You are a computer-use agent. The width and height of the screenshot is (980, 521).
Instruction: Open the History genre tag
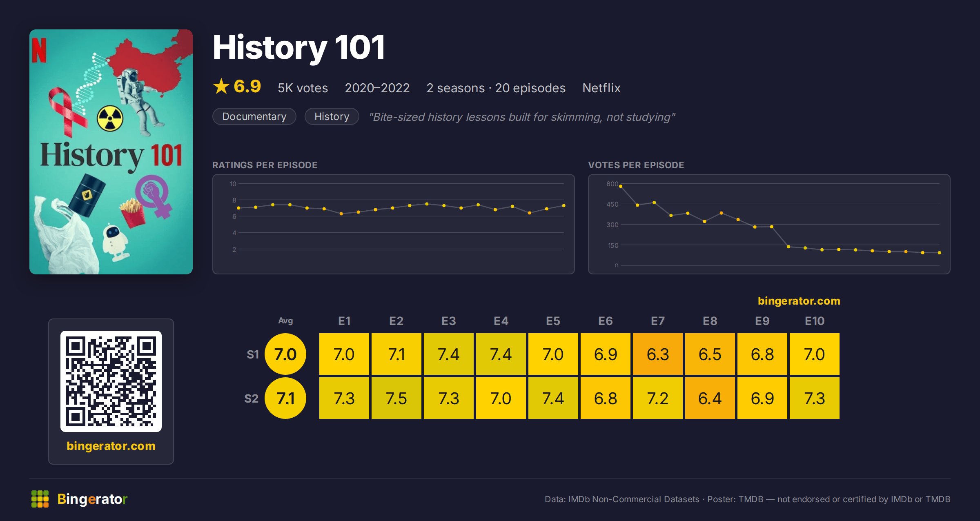click(332, 116)
